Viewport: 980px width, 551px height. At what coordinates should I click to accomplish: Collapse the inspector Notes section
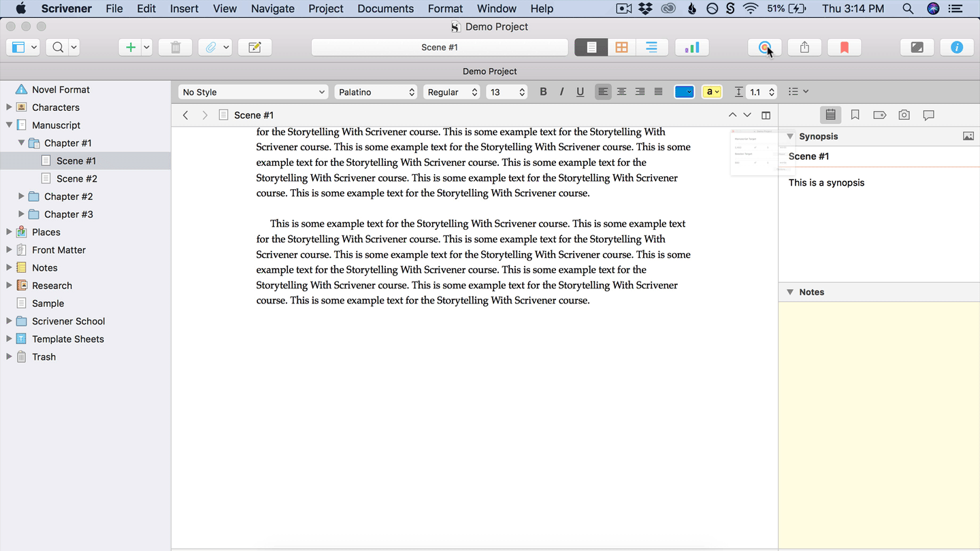(790, 292)
